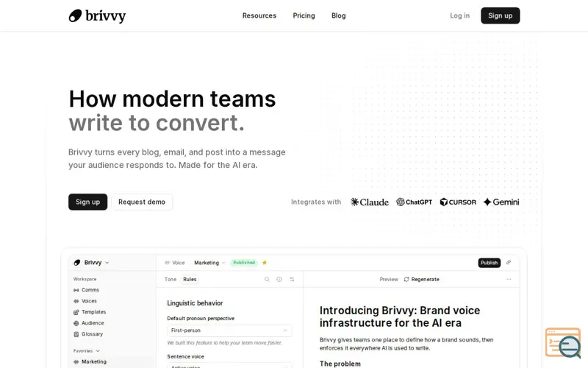Open Glossary in the workspace sidebar
Viewport: 588px width, 368px height.
88,334
